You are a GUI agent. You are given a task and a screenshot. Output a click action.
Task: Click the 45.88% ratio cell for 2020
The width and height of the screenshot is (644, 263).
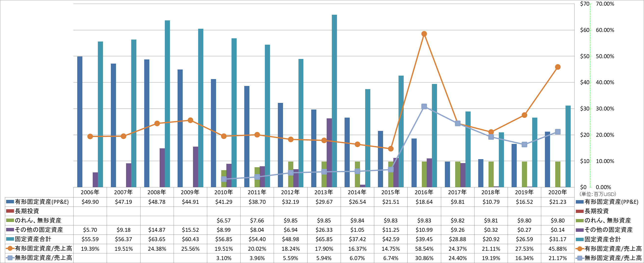point(557,249)
